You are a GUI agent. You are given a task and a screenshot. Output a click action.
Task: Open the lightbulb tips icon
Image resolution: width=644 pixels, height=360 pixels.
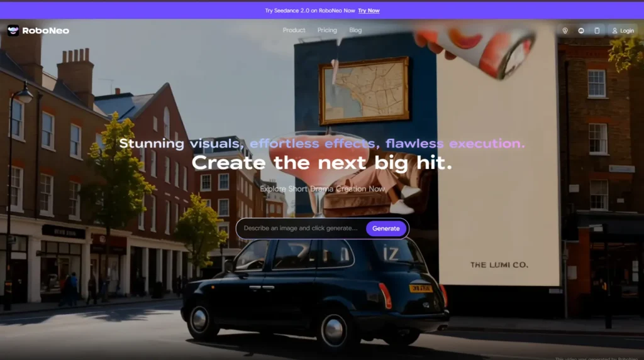pos(565,30)
